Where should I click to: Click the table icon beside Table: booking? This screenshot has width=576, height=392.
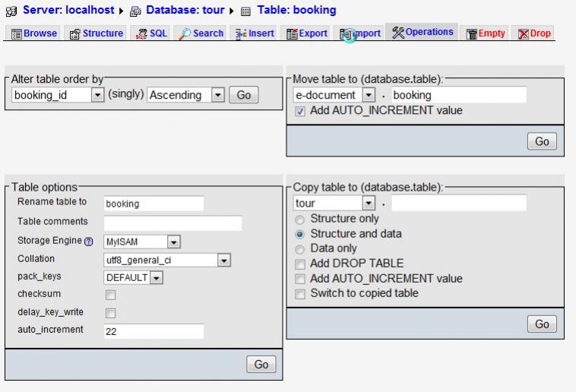(245, 11)
